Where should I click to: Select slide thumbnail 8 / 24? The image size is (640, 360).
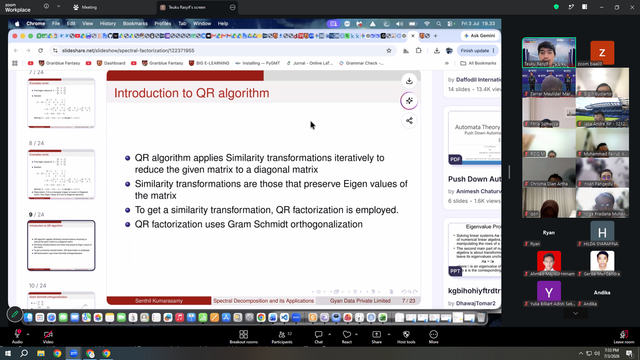pos(61,174)
